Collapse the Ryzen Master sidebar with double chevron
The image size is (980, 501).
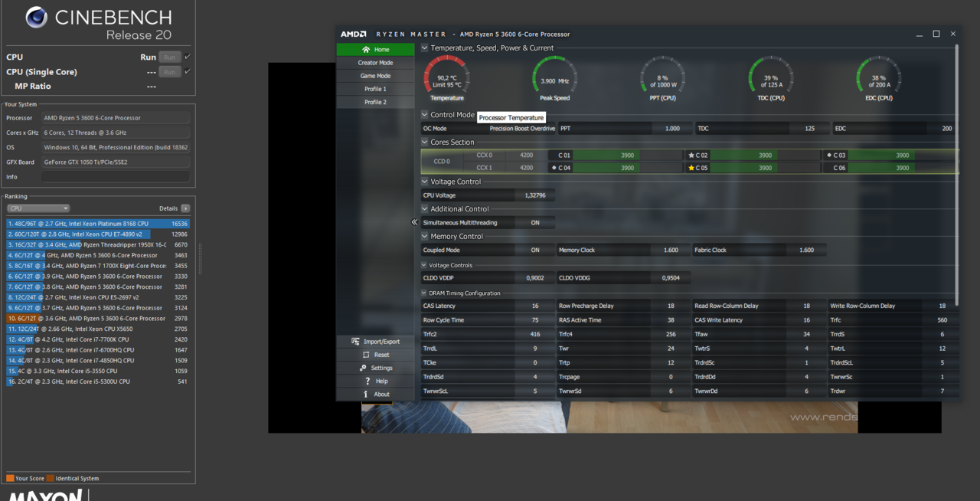tap(414, 222)
